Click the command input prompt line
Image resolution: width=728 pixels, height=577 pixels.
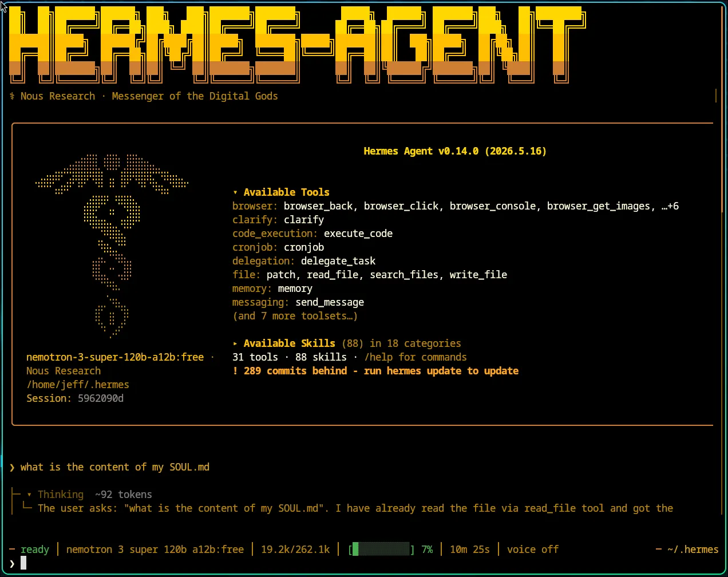click(x=364, y=564)
